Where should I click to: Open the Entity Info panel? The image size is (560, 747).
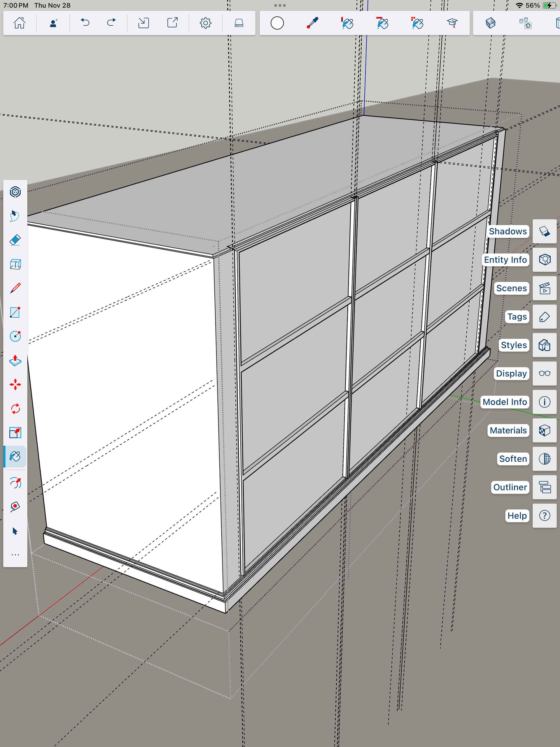[x=545, y=260]
